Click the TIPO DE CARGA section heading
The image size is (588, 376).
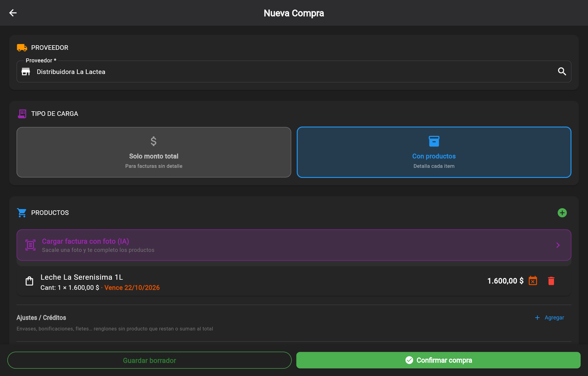[x=55, y=114]
